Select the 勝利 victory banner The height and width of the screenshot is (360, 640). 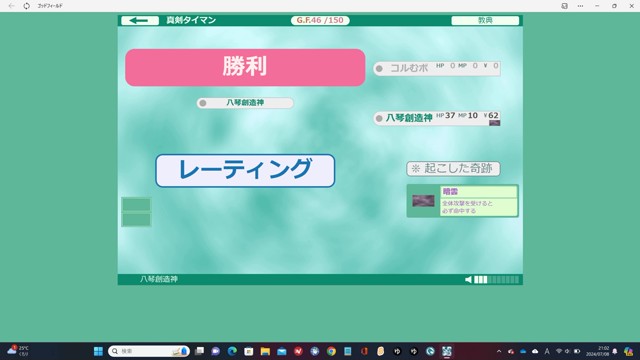tap(245, 67)
